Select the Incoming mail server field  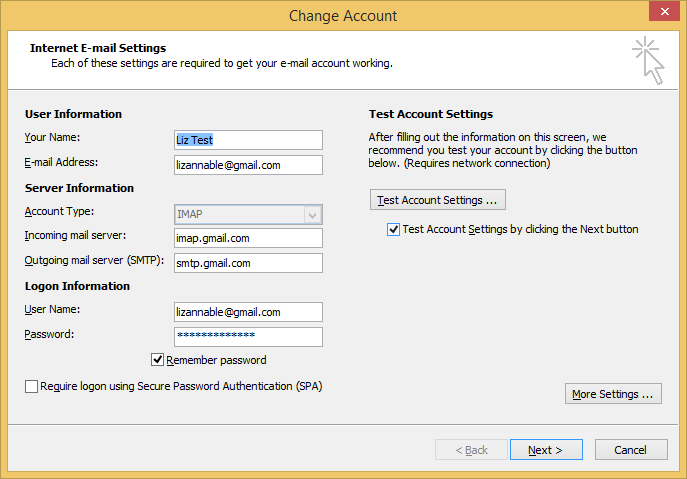[248, 238]
